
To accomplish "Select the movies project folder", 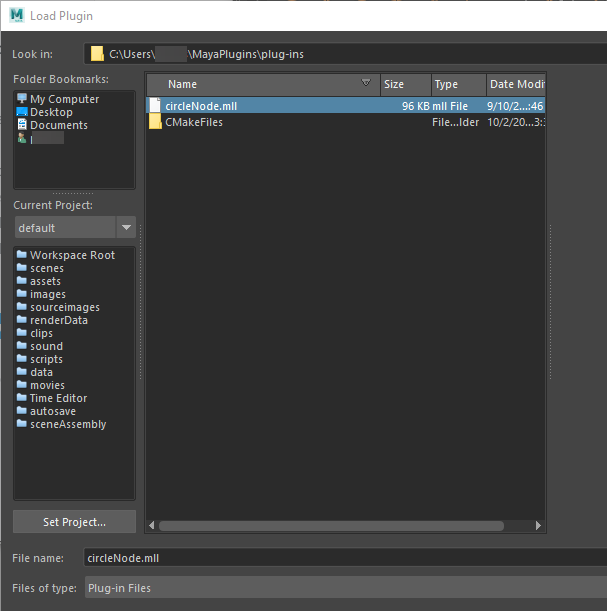I will (48, 385).
